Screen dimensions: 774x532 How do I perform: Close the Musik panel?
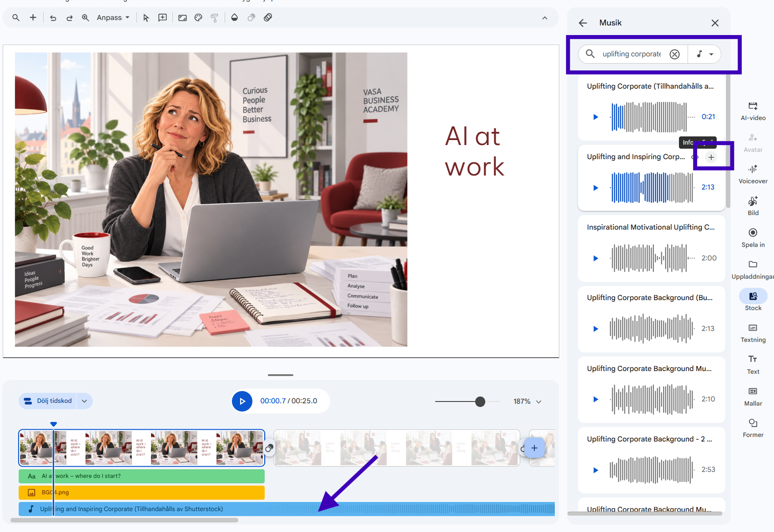coord(715,23)
